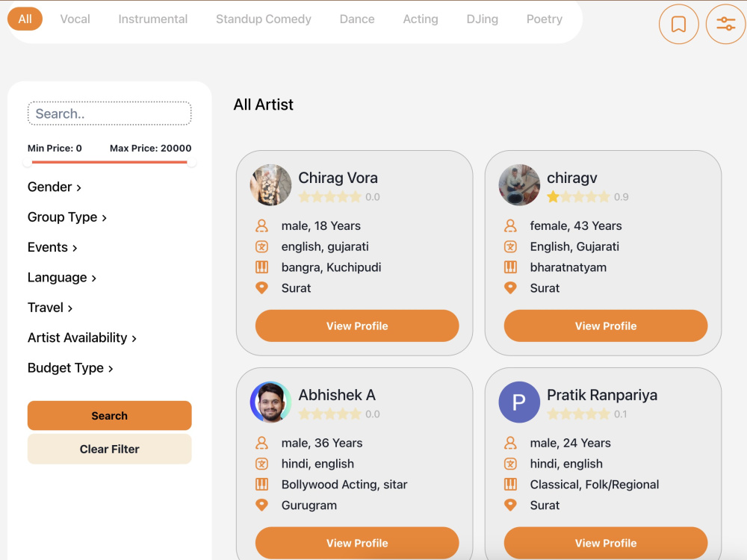747x560 pixels.
Task: Click Pratik Ranpariya's avatar circle
Action: pos(519,402)
